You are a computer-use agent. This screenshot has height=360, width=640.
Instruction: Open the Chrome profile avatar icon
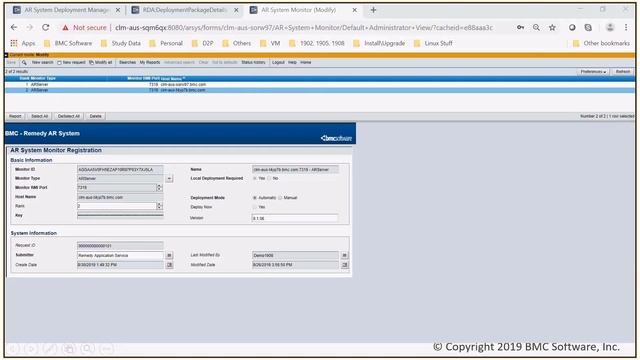(610, 27)
